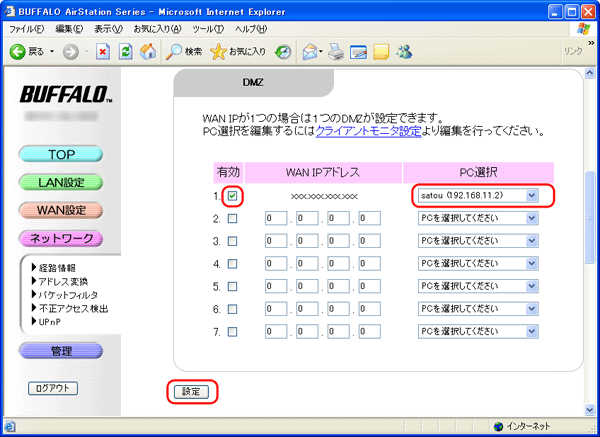
Task: Open the history clock icon
Action: click(283, 52)
